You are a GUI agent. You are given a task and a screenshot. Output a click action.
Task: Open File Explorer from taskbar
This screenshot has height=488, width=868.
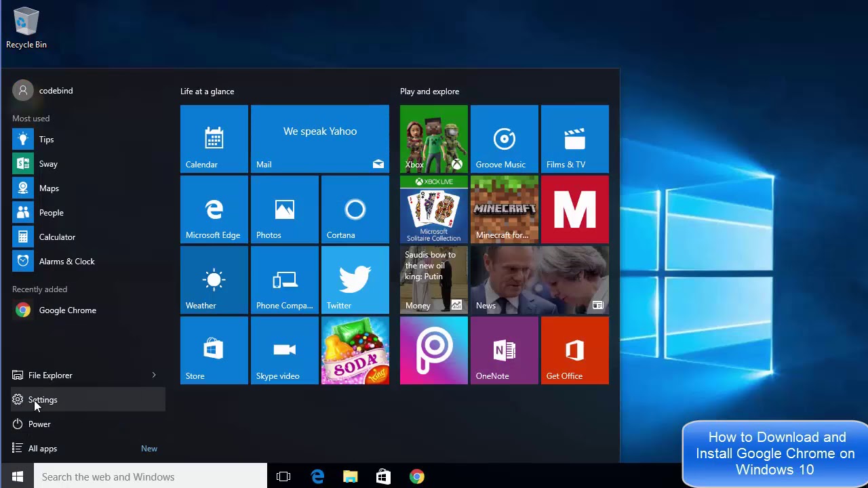pyautogui.click(x=350, y=476)
